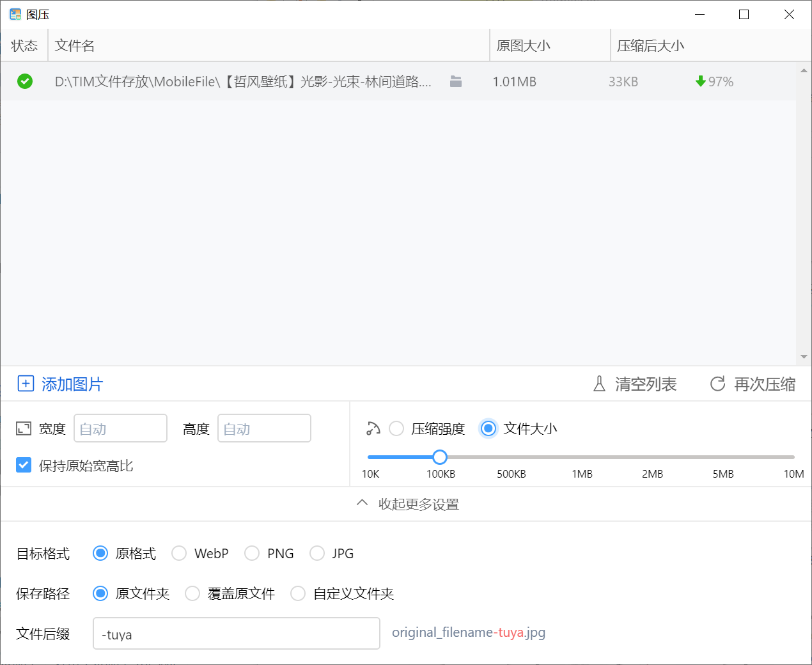Click the scrollbar up arrow in file list
812x665 pixels.
click(x=804, y=70)
